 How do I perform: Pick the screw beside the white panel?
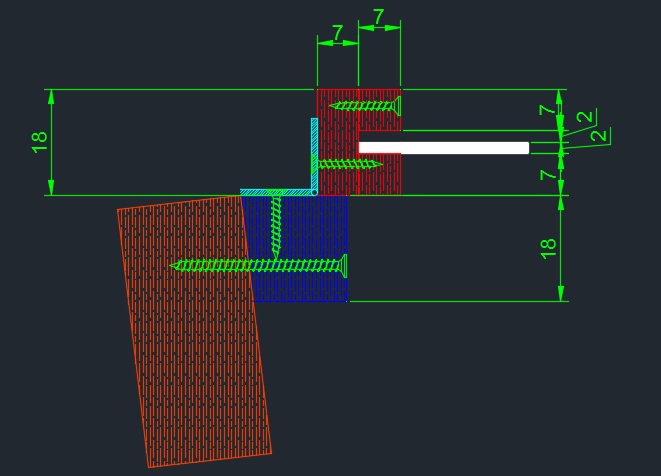345,163
